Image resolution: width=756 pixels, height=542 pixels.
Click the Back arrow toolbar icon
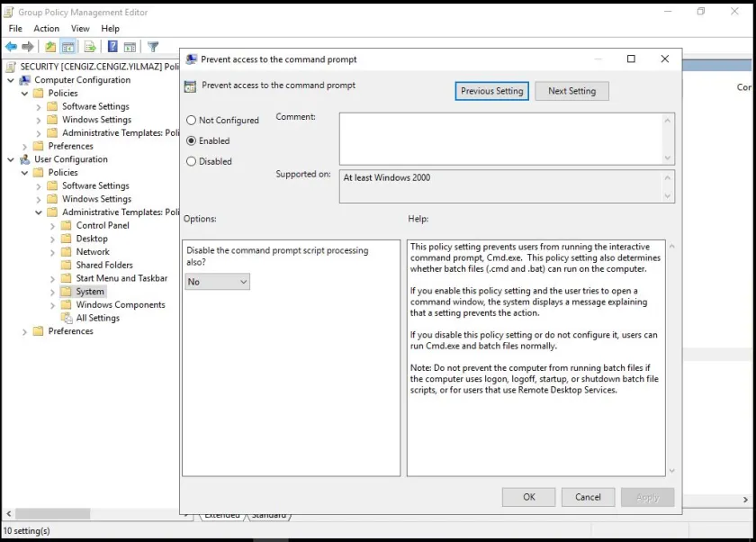11,47
